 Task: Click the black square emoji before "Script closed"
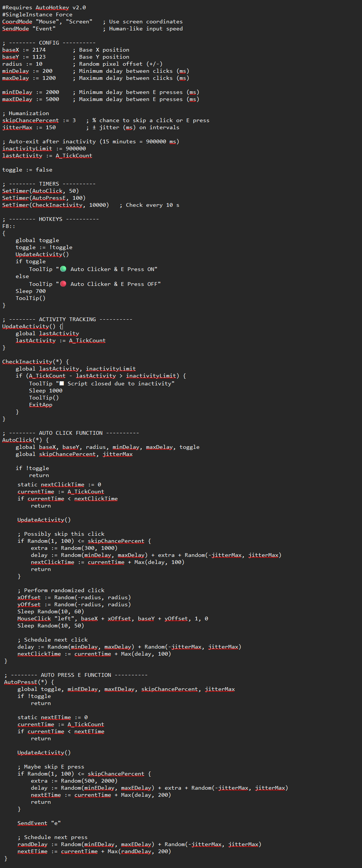point(62,384)
